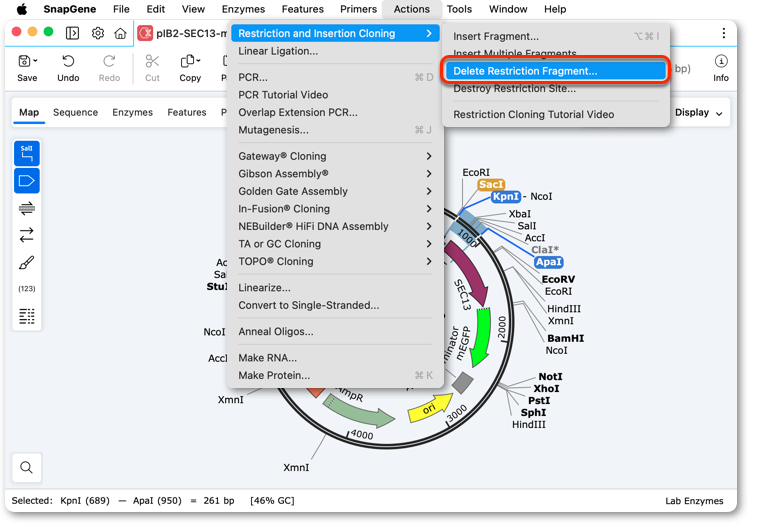Toggle the enzymes display icon in side toolbar

[x=27, y=154]
